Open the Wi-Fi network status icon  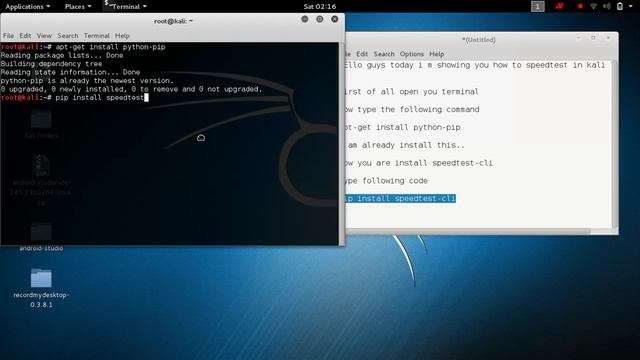pos(593,7)
